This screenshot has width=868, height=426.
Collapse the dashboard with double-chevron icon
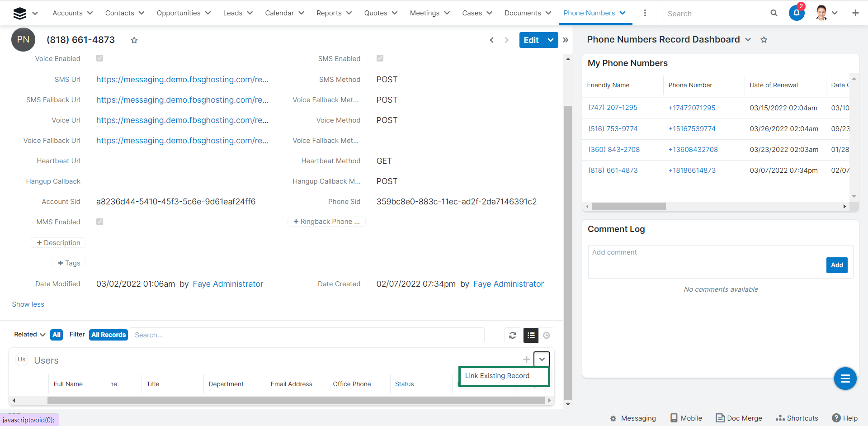(x=566, y=40)
